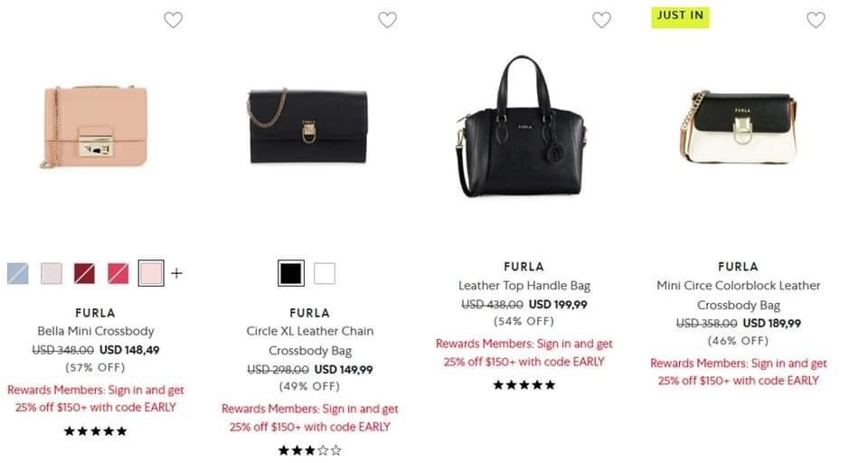Click the Mini Circe Colorblock Leather Crossbody title
The image size is (868, 463).
(x=739, y=296)
